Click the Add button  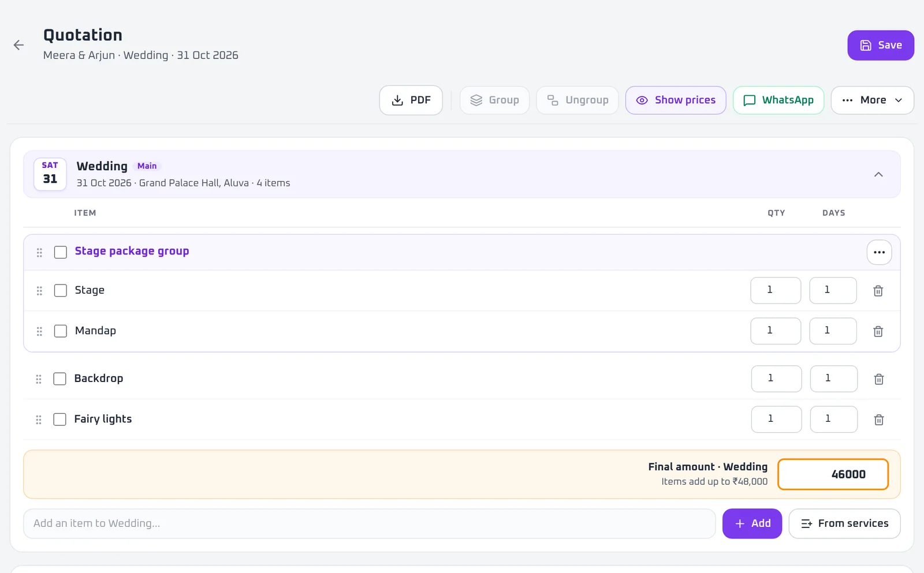(x=752, y=523)
